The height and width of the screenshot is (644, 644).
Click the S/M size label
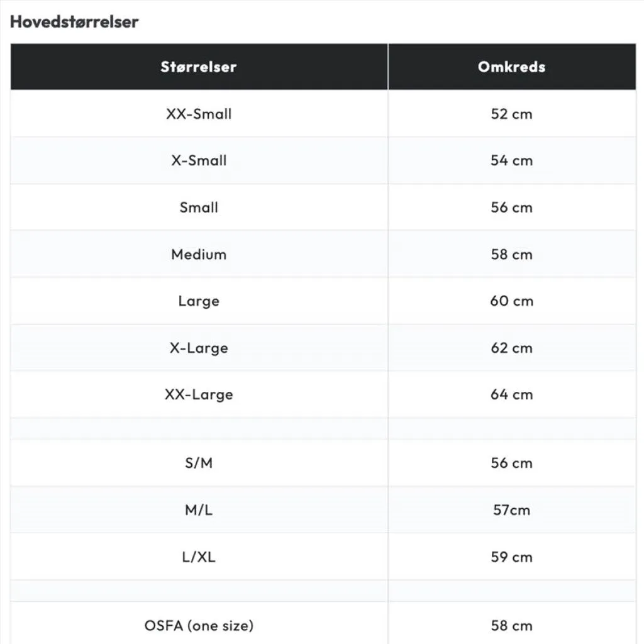(x=199, y=463)
